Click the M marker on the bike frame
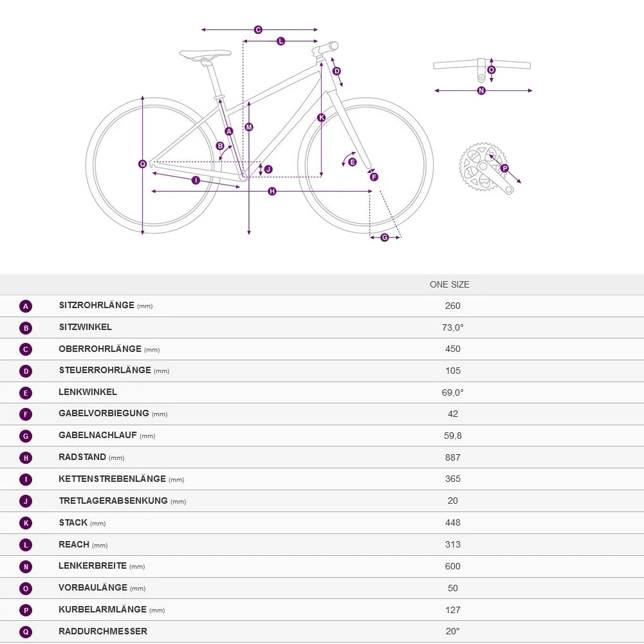The height and width of the screenshot is (644, 644). pyautogui.click(x=249, y=127)
